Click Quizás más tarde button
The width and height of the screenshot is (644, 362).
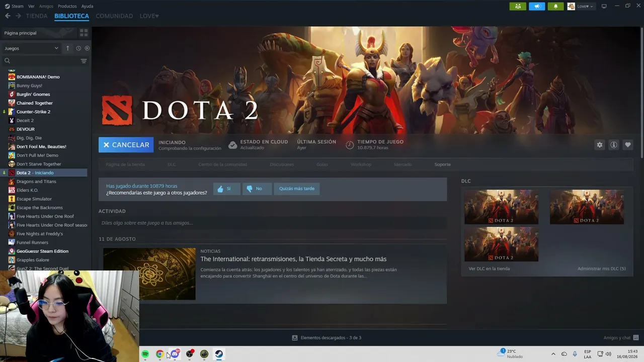coord(297,189)
